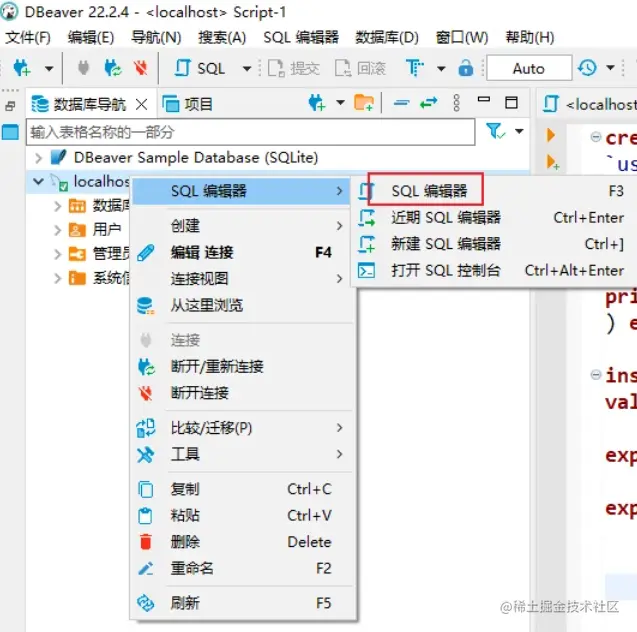Select 断开/重新连接 in context menu
637x632 pixels.
tap(243, 366)
